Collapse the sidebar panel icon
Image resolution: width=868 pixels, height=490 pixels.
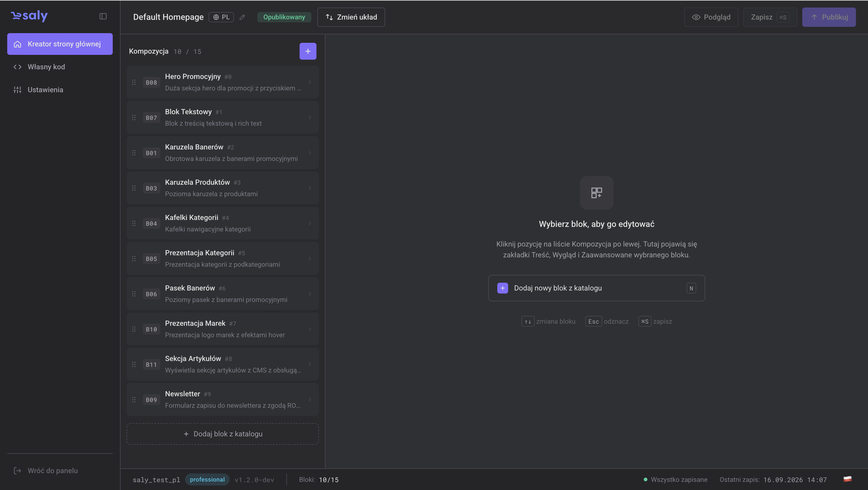[103, 16]
